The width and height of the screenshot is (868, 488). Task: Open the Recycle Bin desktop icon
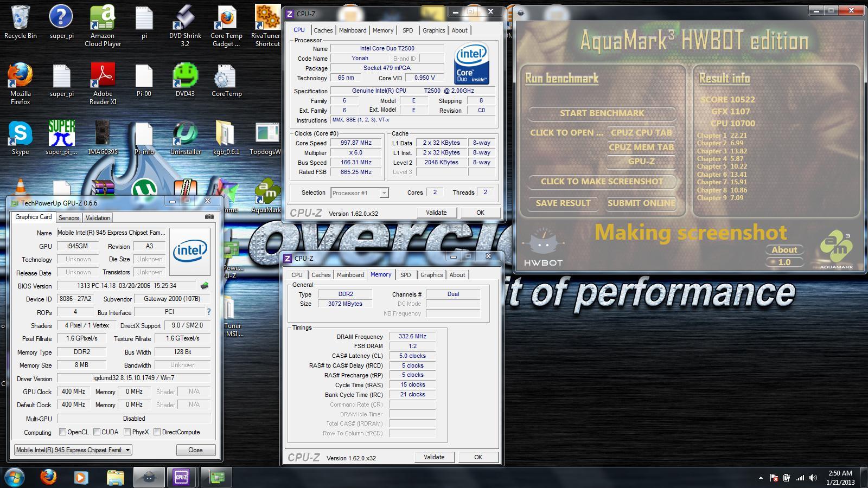point(20,22)
